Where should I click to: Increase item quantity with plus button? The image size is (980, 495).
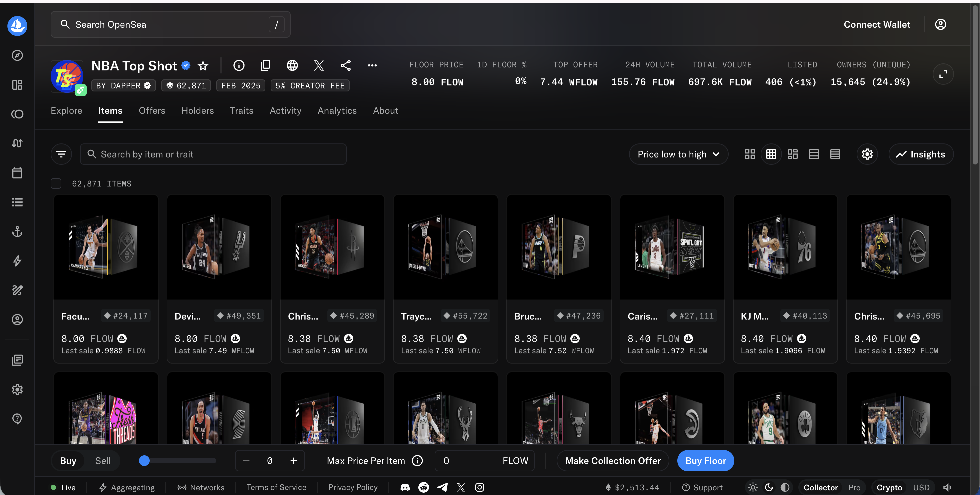click(293, 461)
